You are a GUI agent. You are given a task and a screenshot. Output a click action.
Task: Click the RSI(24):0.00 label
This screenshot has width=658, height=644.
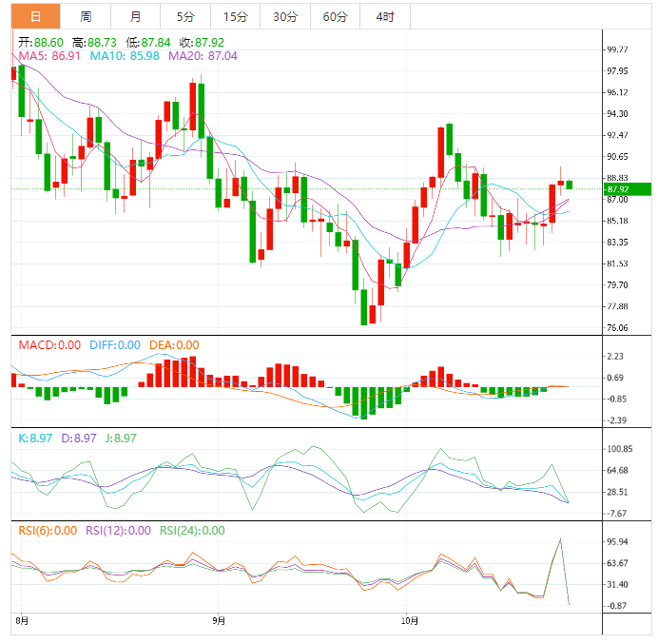click(192, 531)
